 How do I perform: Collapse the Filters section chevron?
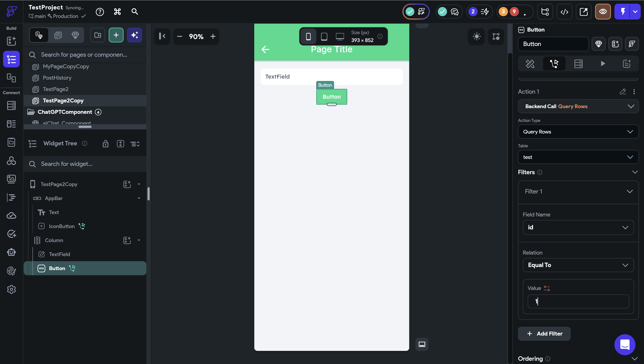(635, 172)
